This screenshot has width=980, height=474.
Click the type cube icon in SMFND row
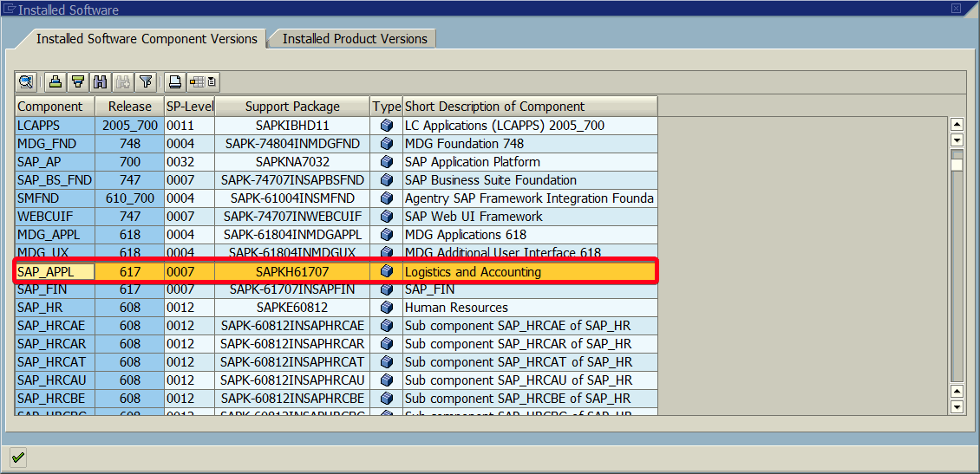[x=386, y=198]
